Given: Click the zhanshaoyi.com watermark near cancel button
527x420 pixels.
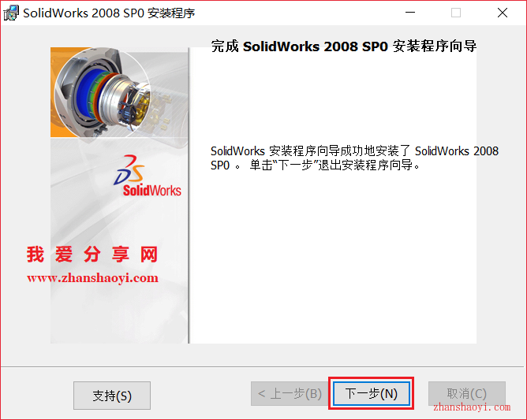Looking at the screenshot, I should 472,407.
